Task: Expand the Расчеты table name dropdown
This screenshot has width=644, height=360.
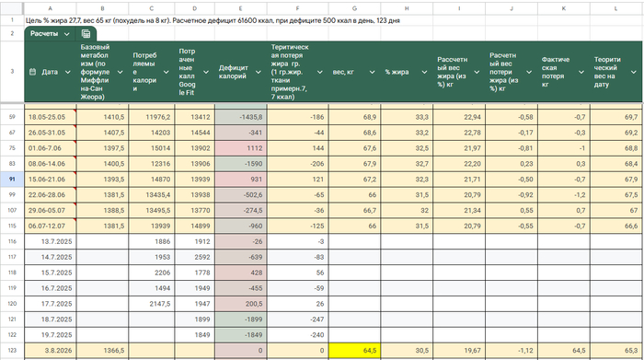Action: click(66, 34)
